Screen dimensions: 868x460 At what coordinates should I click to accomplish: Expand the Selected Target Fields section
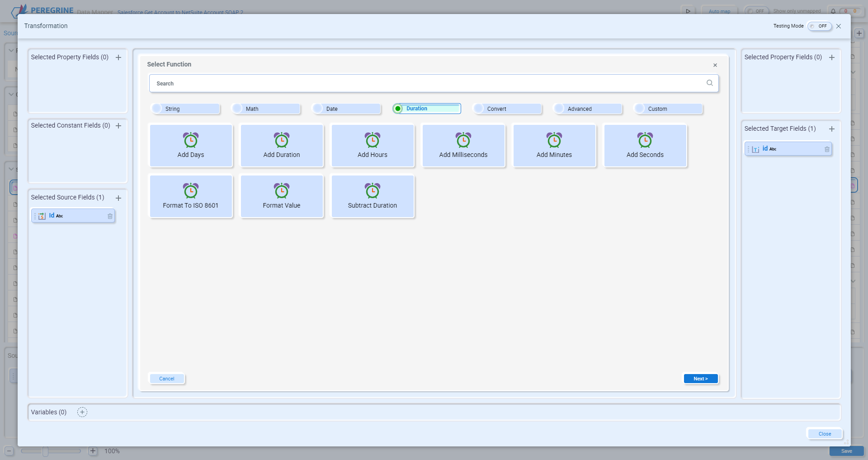(x=831, y=129)
